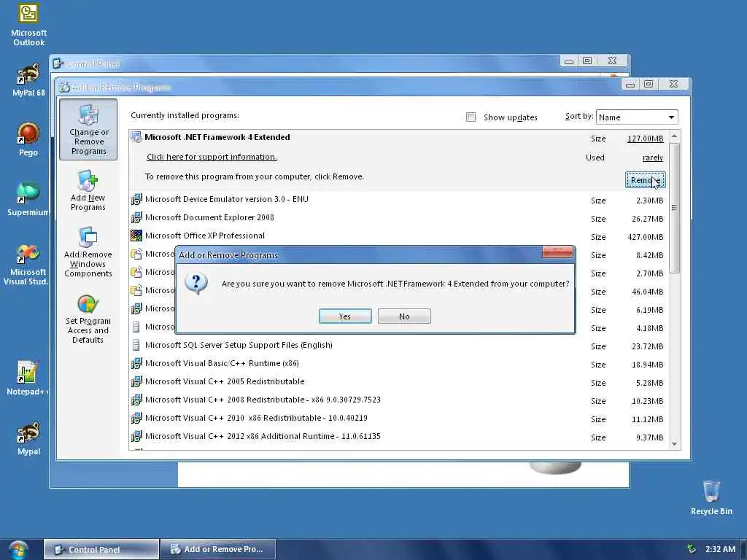Switch to Control Panel taskbar button
Image resolution: width=747 pixels, height=560 pixels.
101,549
